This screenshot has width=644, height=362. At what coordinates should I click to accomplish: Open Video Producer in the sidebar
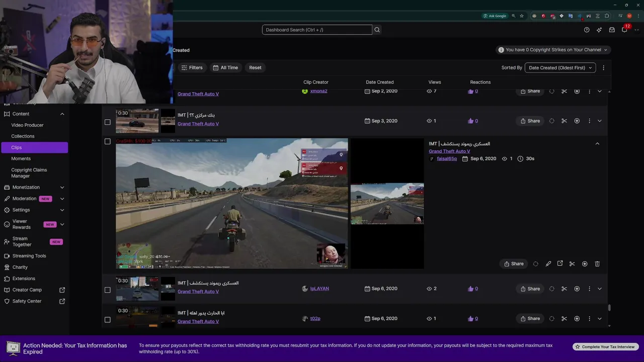coord(27,125)
